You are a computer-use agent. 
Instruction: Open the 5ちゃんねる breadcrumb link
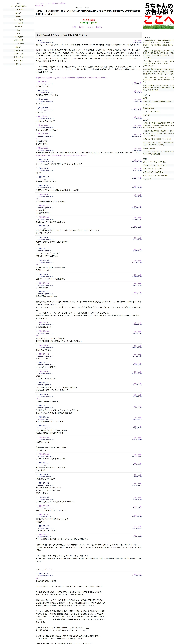[39, 3]
